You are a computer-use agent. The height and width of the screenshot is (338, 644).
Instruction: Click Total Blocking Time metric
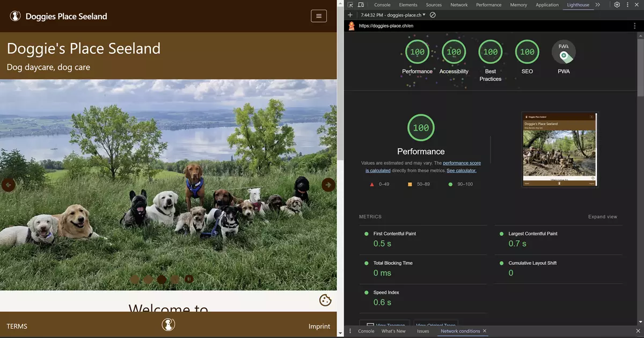tap(423, 269)
